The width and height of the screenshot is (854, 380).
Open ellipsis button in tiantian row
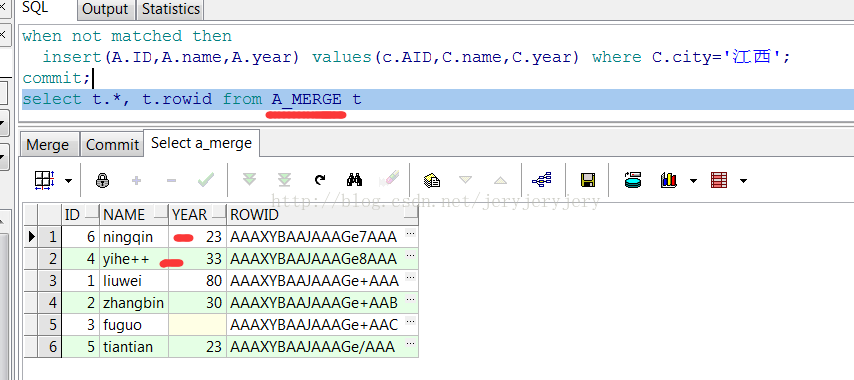411,344
